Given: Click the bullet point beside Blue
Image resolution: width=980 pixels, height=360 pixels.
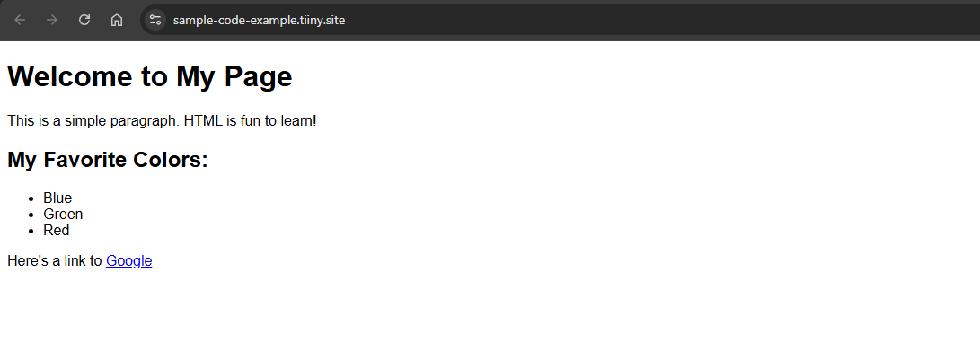Looking at the screenshot, I should coord(32,198).
